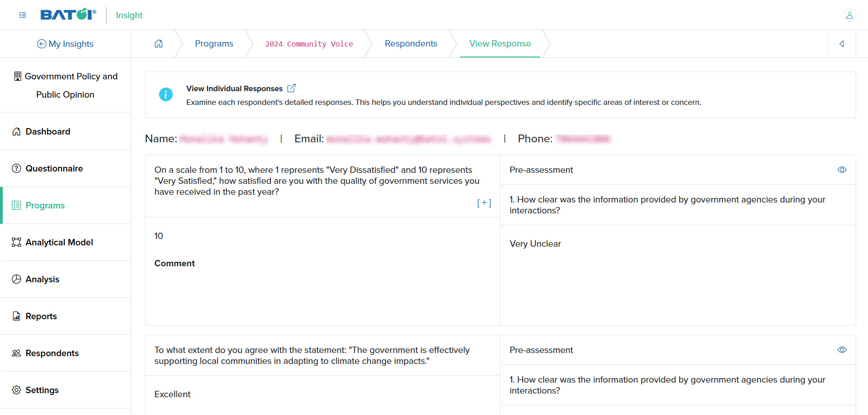The width and height of the screenshot is (868, 415).
Task: Click the BATOI logo
Action: coord(68,15)
